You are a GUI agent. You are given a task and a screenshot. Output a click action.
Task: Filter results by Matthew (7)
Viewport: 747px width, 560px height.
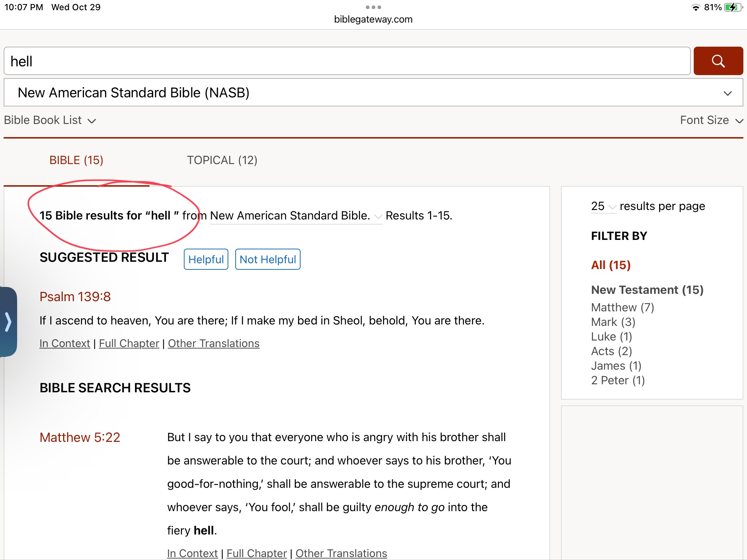[622, 307]
